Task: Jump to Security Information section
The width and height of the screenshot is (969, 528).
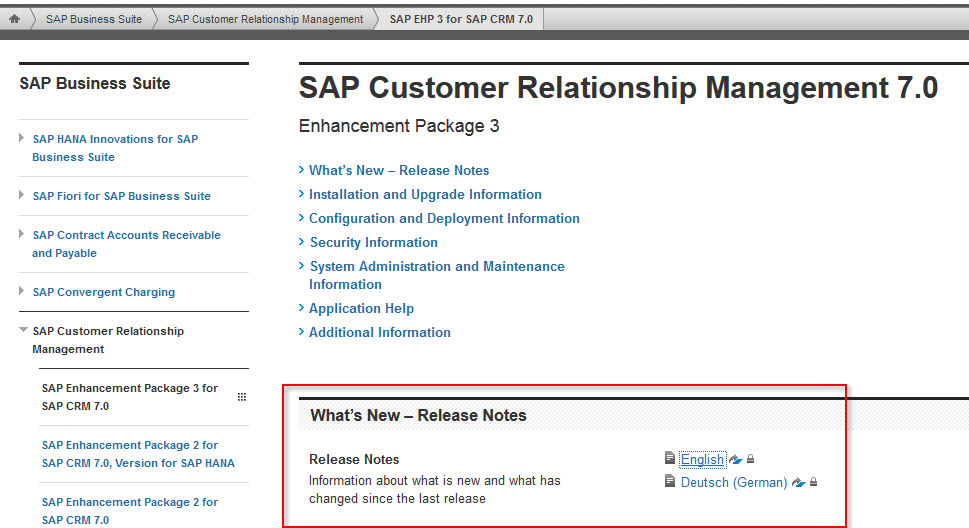Action: tap(373, 242)
